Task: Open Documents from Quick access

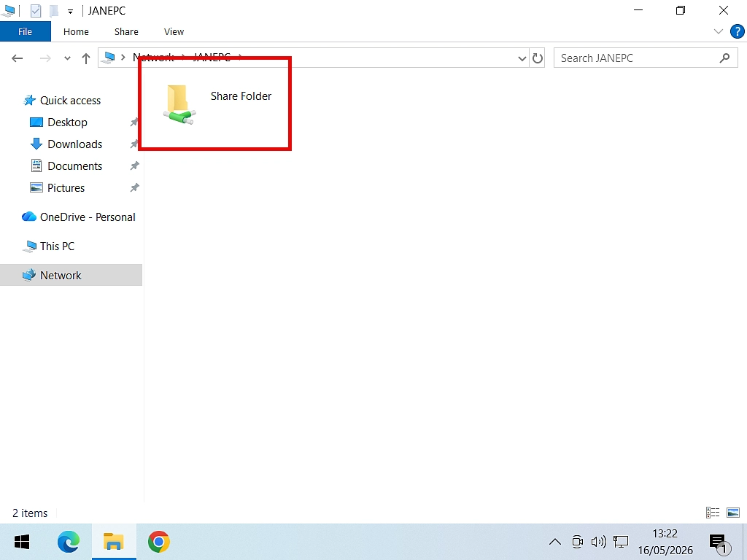Action: click(x=75, y=166)
